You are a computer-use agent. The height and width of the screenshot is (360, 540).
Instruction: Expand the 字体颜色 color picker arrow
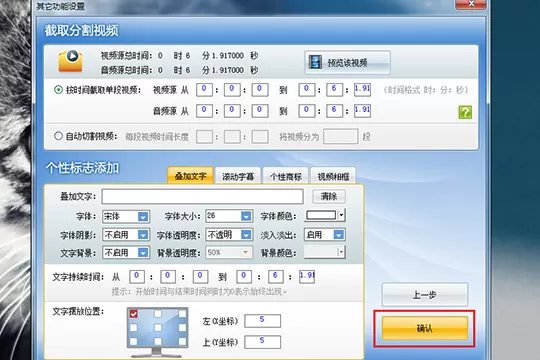coord(341,215)
